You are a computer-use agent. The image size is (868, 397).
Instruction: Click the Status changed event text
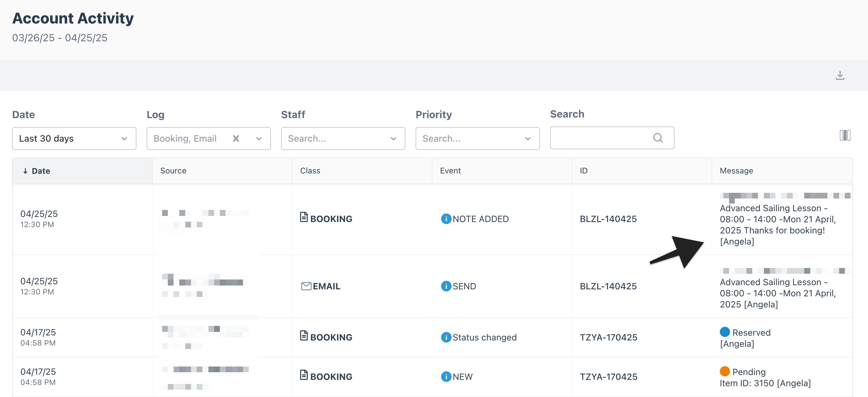click(484, 337)
